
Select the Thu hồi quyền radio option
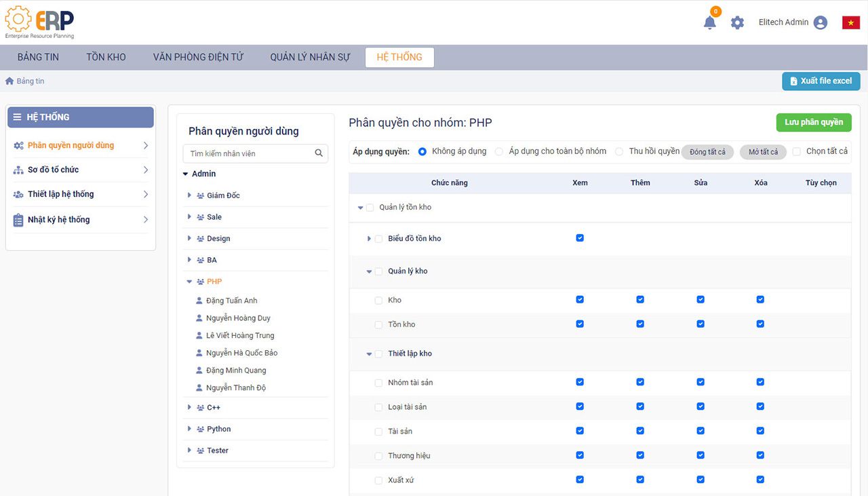[619, 151]
